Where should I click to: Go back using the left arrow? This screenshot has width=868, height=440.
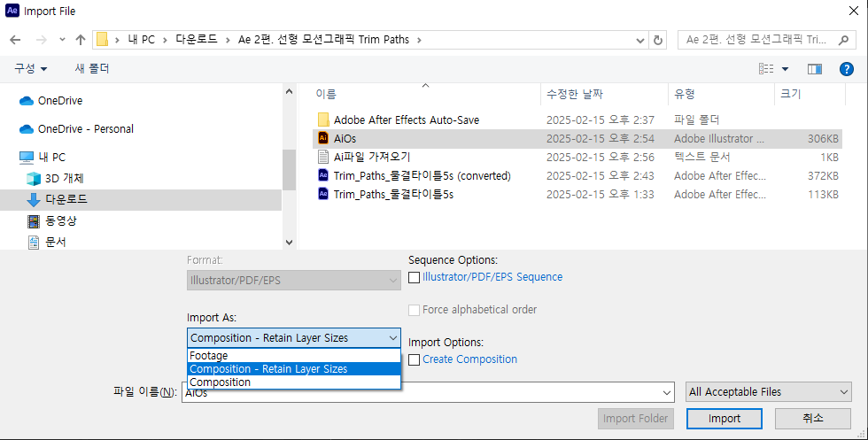(15, 40)
